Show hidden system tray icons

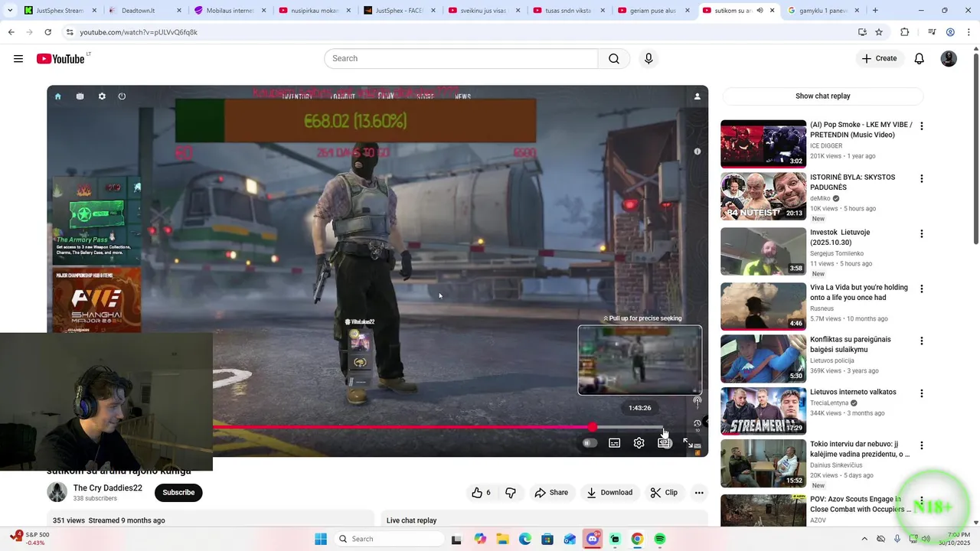click(864, 539)
